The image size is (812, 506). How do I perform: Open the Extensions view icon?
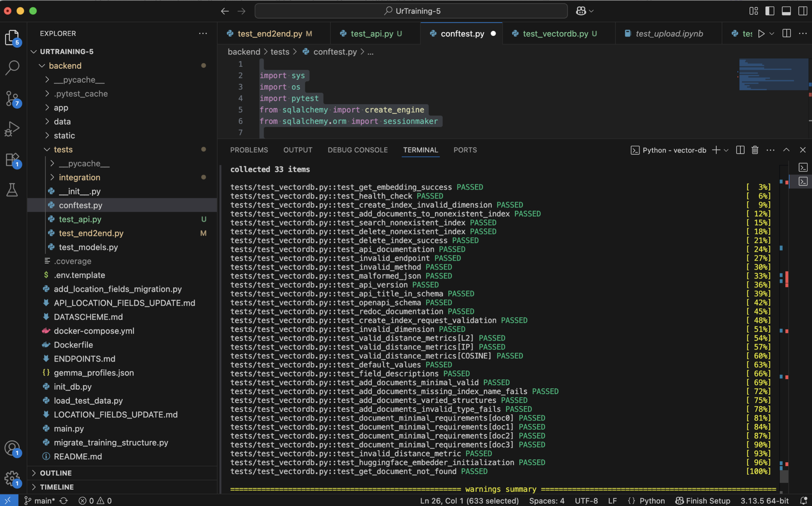point(13,160)
